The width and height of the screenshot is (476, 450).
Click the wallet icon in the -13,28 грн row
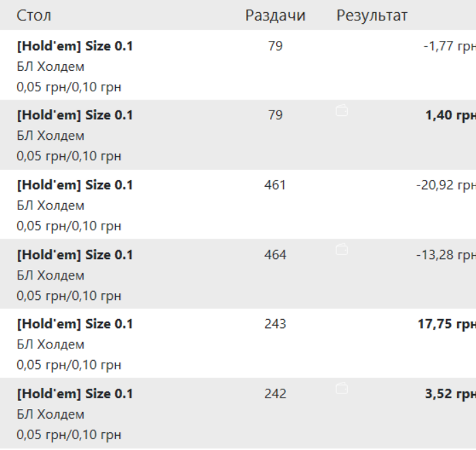tap(342, 250)
